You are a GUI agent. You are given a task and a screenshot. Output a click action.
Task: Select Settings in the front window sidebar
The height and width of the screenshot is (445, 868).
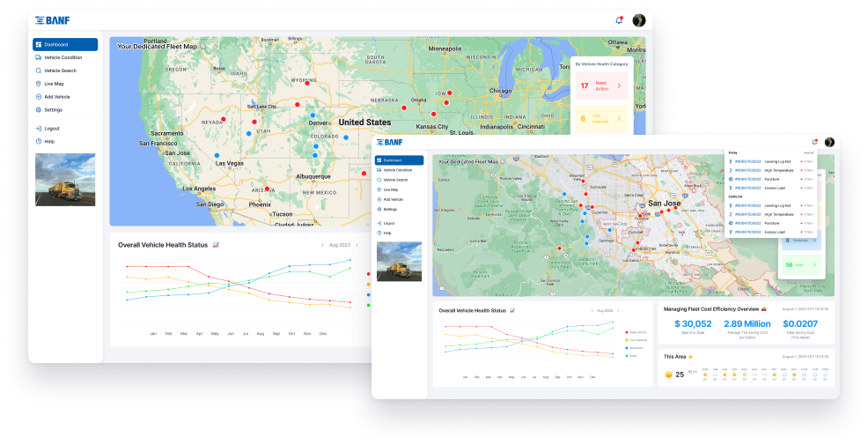click(x=399, y=210)
